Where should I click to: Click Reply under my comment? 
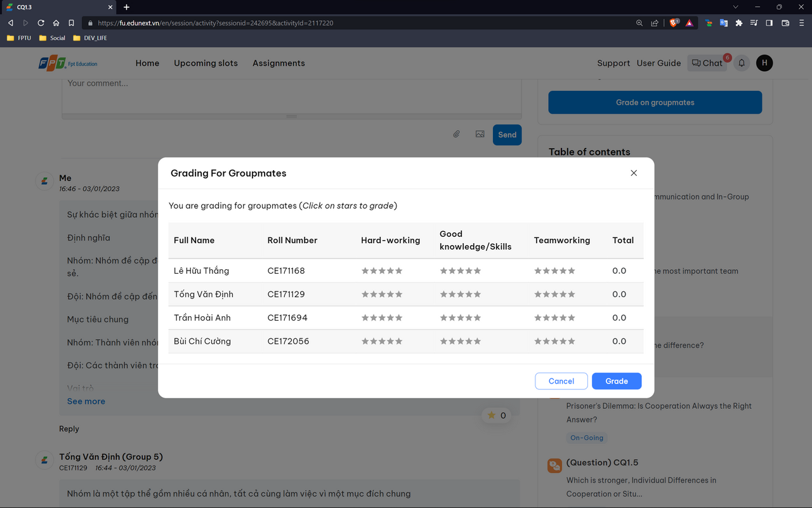coord(69,429)
